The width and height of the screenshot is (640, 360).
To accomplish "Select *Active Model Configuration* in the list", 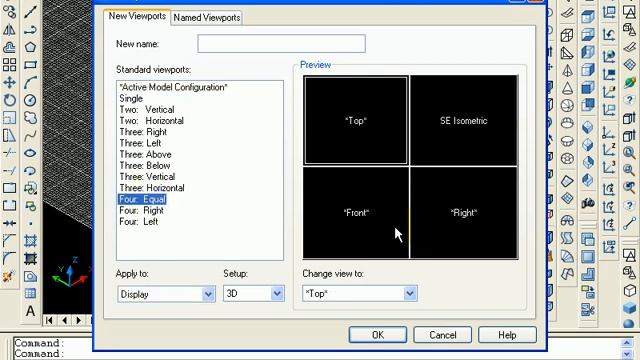I will coord(173,87).
